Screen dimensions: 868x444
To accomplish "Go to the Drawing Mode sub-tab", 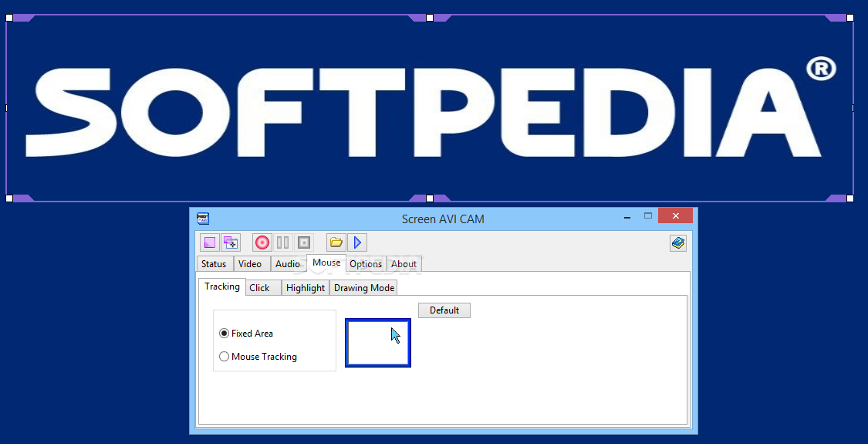I will pyautogui.click(x=364, y=288).
